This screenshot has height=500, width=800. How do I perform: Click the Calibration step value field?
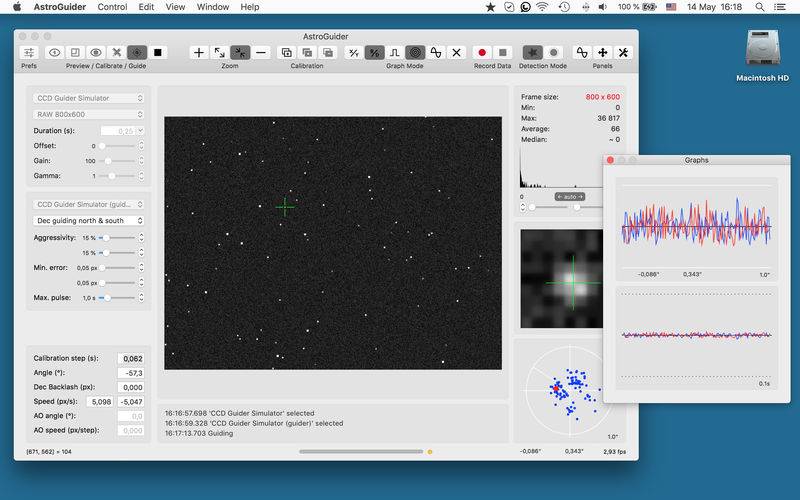[131, 359]
